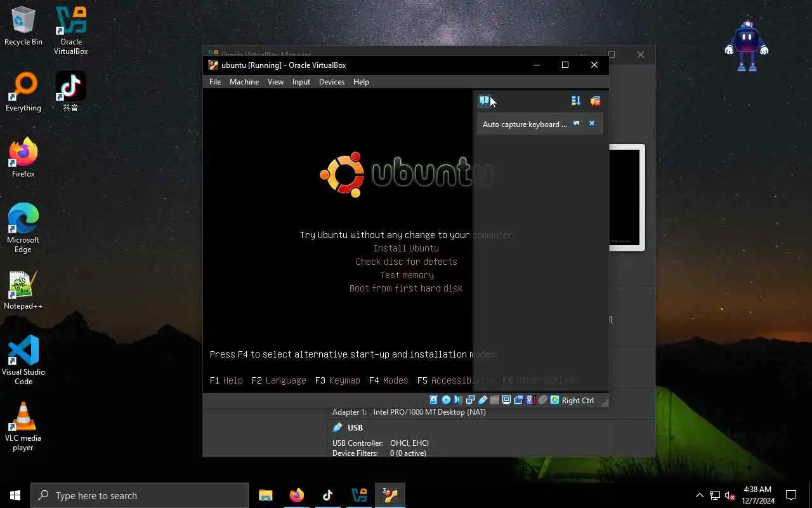812x508 pixels.
Task: Click the network adapters status icon
Action: 470,400
